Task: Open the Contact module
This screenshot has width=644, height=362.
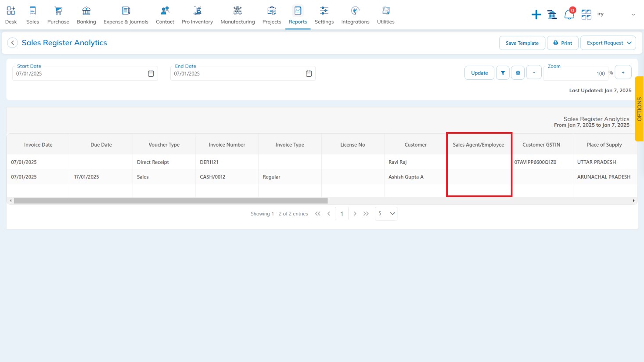Action: point(165,15)
